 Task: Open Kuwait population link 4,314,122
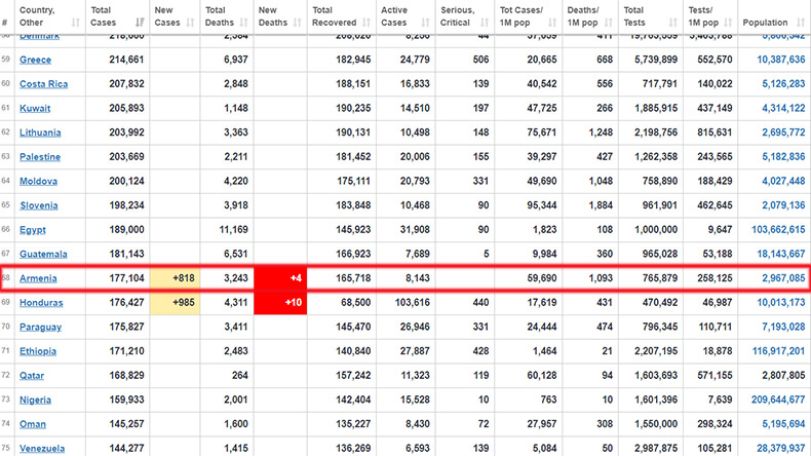[783, 109]
